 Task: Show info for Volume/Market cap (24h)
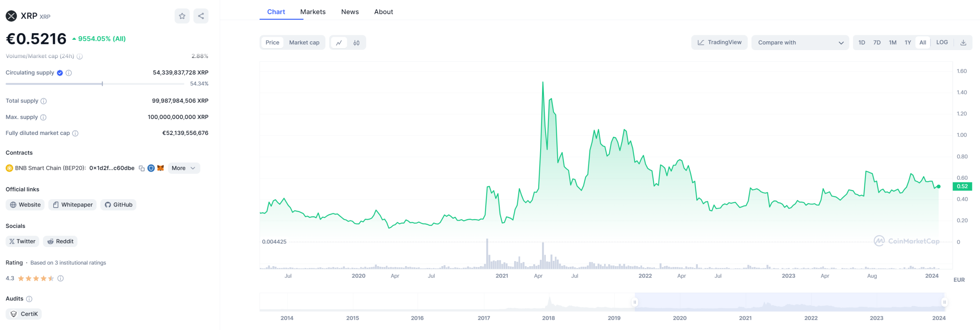(80, 56)
